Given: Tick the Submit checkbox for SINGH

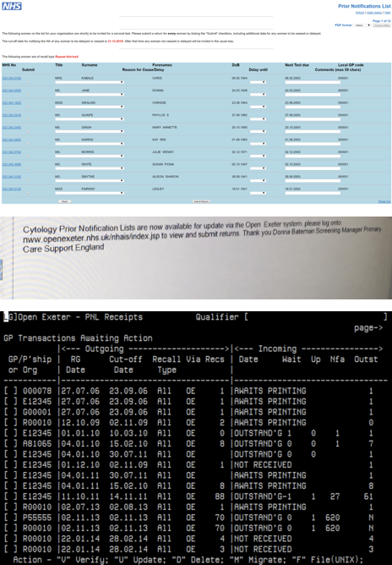Looking at the screenshot, I should point(28,131).
